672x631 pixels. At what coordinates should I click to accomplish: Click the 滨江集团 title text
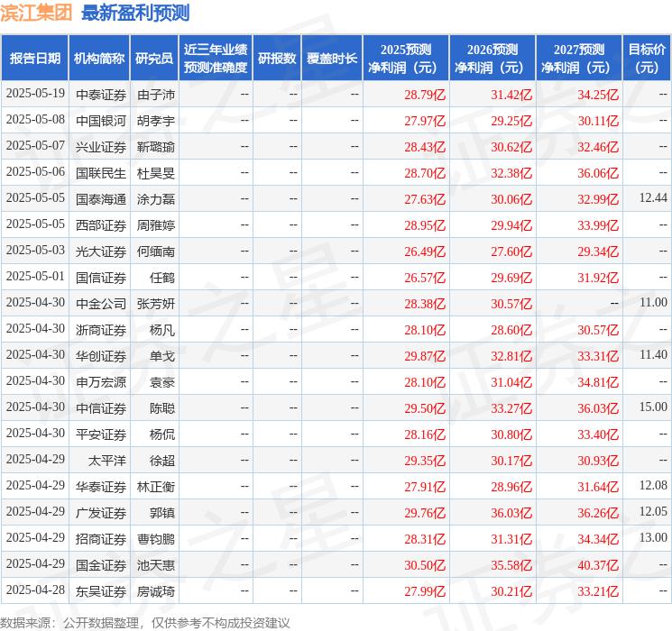tap(36, 13)
